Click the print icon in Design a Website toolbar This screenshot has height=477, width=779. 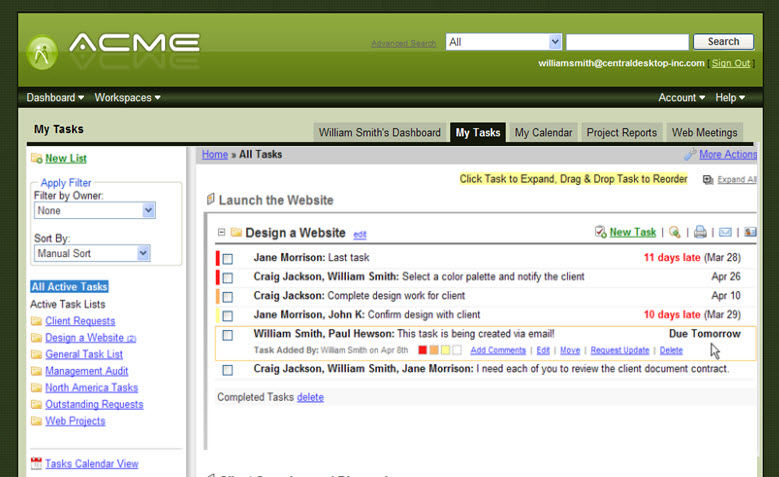pyautogui.click(x=701, y=232)
